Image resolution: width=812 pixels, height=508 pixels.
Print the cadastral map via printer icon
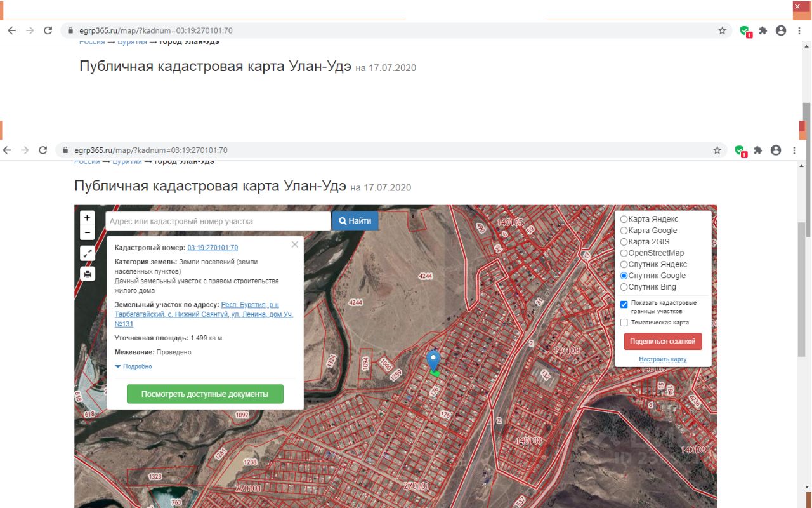88,274
